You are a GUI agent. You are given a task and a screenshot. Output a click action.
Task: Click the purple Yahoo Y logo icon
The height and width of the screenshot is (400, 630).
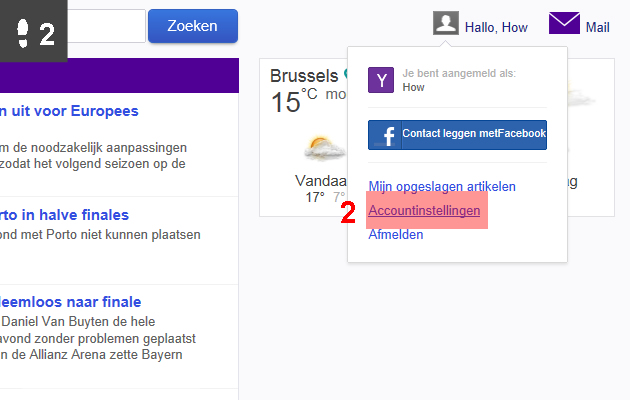(x=381, y=80)
